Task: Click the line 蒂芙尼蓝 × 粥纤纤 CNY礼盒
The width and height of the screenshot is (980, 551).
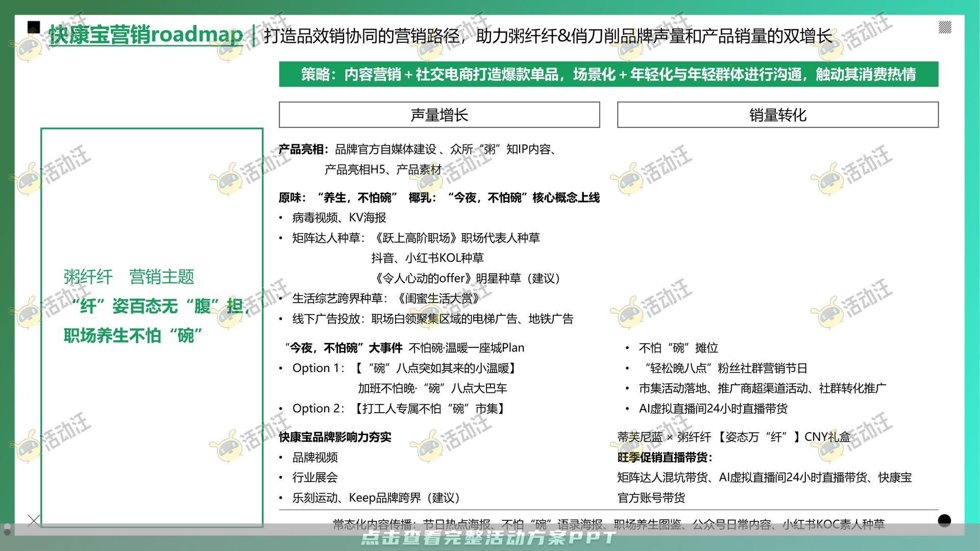Action: coord(734,437)
